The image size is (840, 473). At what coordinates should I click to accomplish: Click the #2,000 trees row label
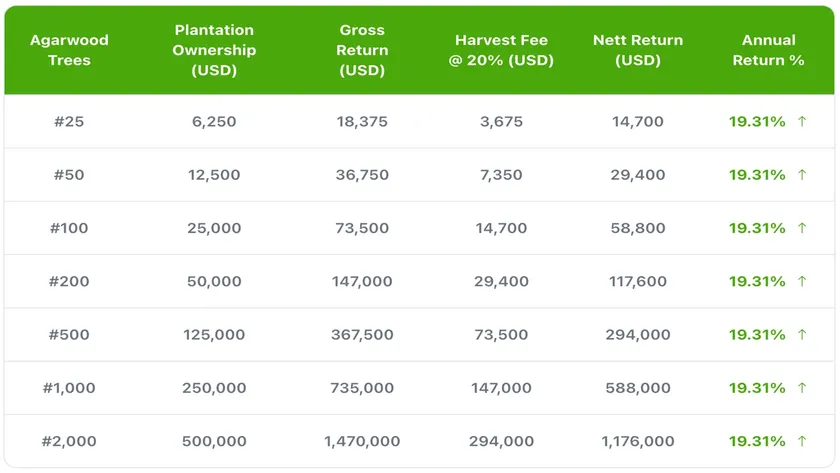69,441
